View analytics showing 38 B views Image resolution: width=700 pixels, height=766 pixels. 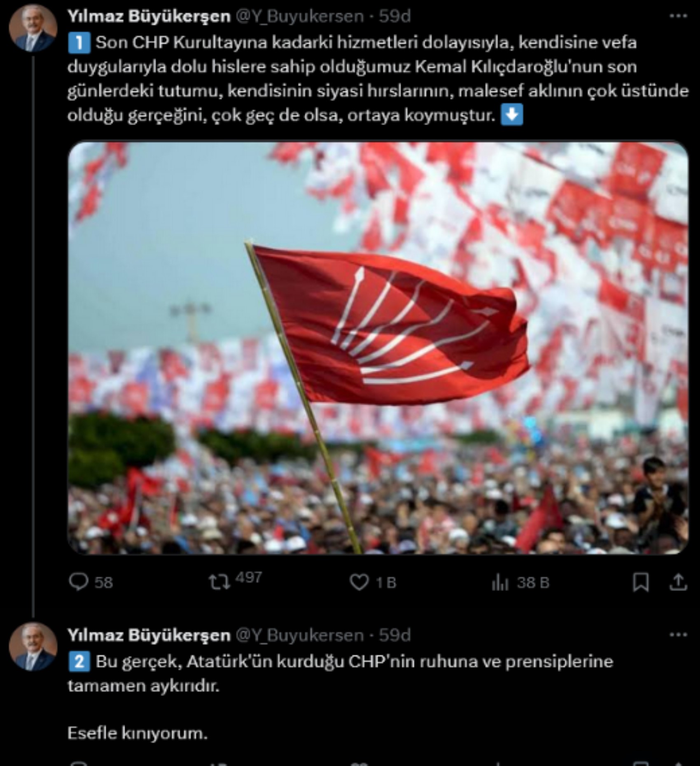pos(520,582)
